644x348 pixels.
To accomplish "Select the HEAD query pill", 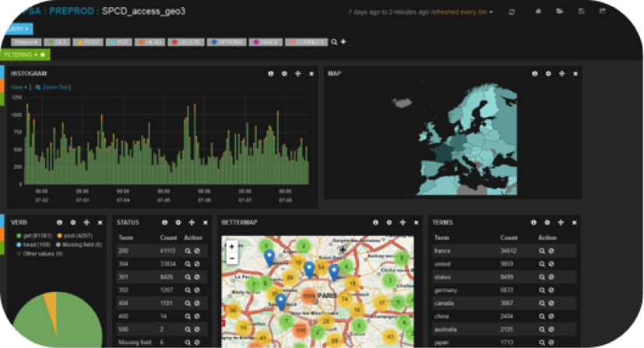I will (x=150, y=42).
